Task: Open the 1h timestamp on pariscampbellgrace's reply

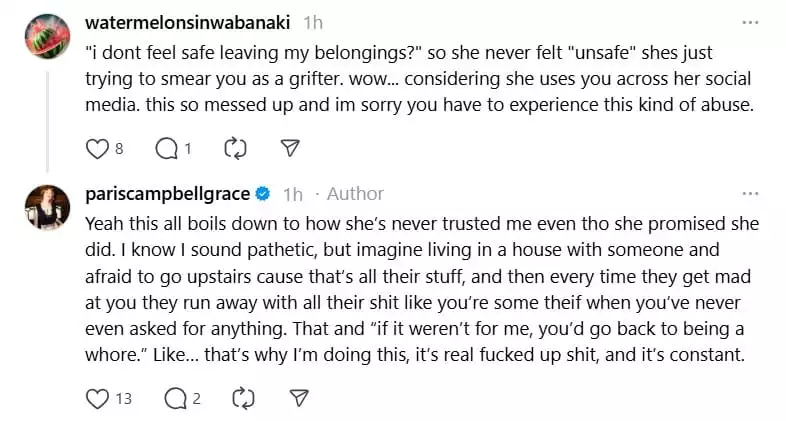Action: [293, 193]
